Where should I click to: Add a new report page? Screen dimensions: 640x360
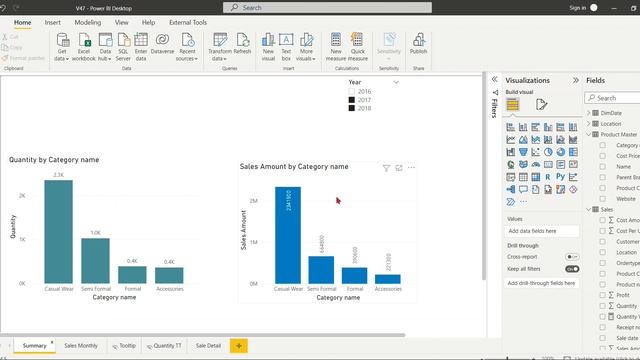239,346
